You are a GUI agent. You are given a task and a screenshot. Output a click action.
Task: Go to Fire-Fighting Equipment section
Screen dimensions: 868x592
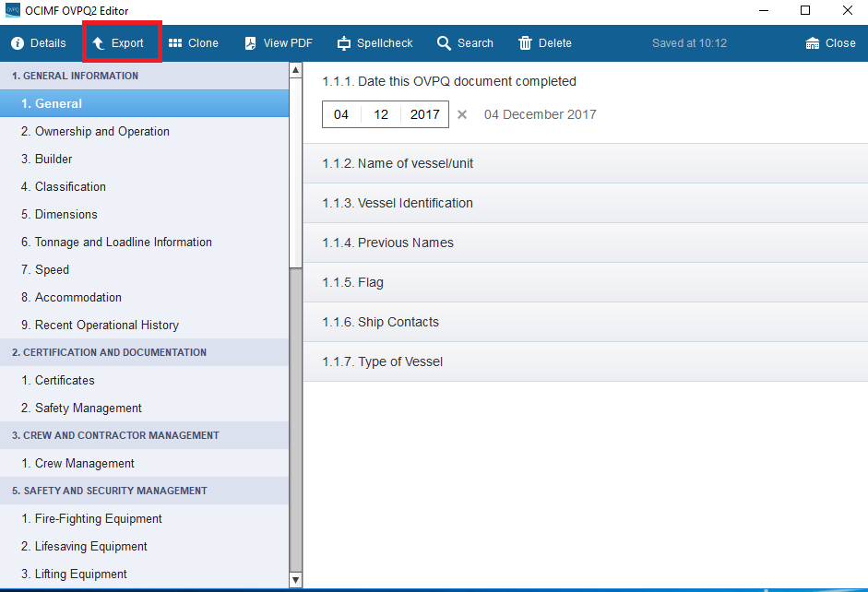(x=144, y=518)
